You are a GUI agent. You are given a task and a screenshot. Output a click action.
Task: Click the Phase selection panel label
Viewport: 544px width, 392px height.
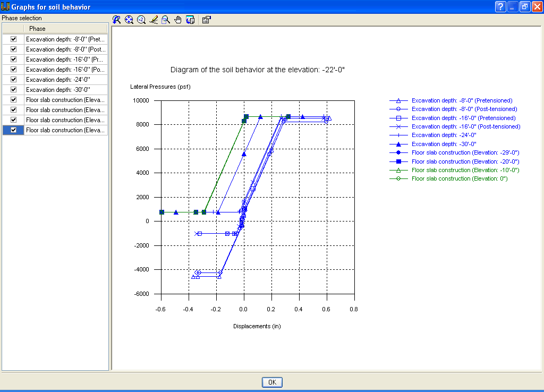click(x=22, y=18)
